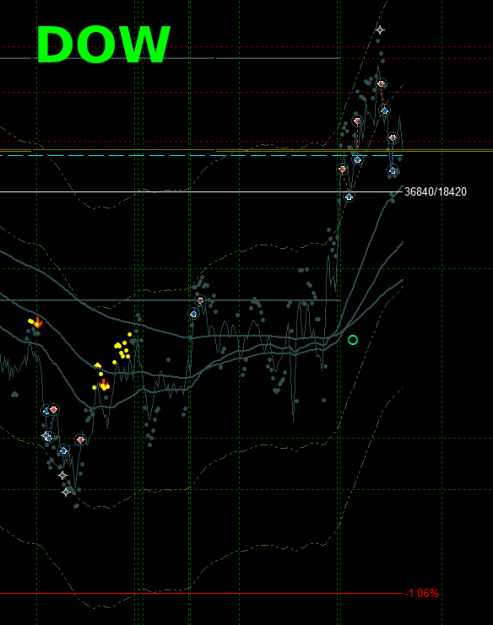Image resolution: width=493 pixels, height=625 pixels.
Task: Select the four-point star marker at chart peak
Action: (380, 29)
